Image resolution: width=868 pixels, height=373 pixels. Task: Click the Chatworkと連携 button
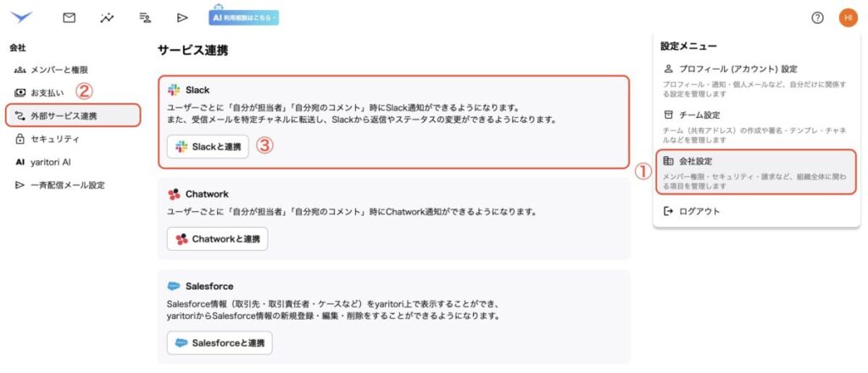pos(217,239)
